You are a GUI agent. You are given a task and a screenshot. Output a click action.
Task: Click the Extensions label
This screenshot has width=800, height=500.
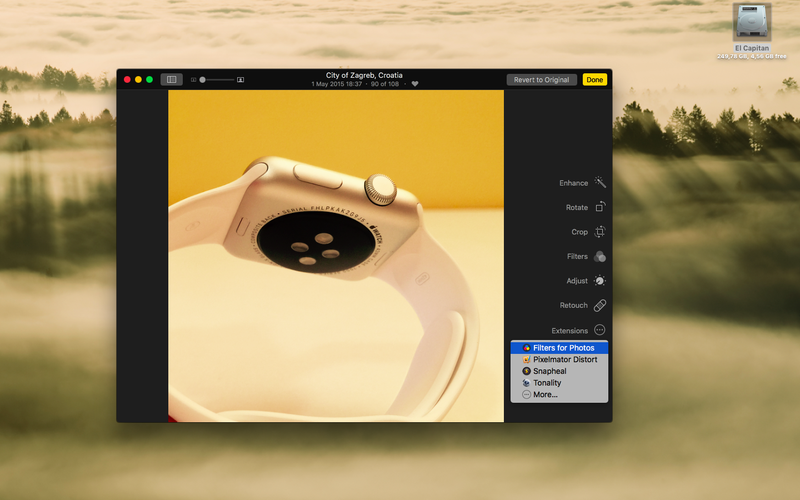tap(569, 331)
